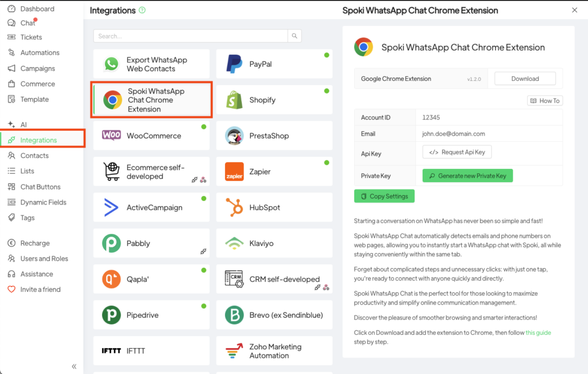Screen dimensions: 588x374
Task: Click the Copy Settings button
Action: pyautogui.click(x=384, y=196)
